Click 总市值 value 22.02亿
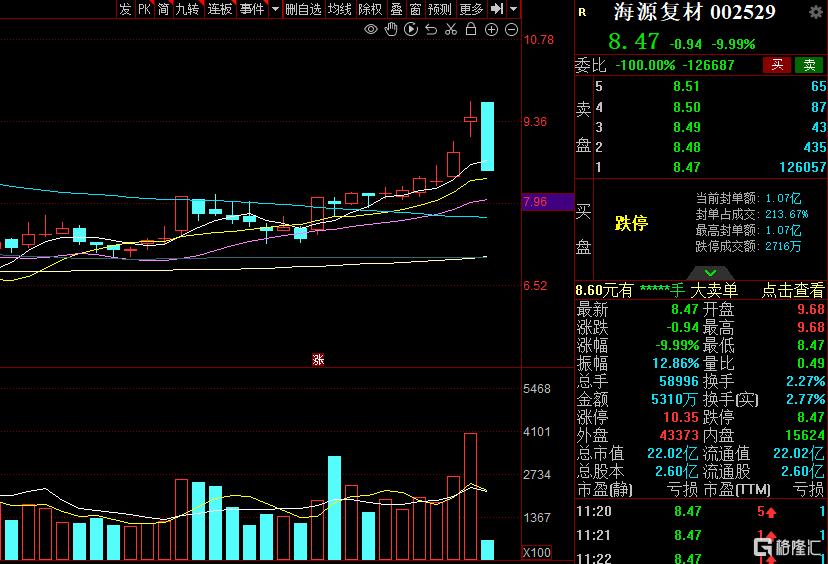Viewport: 828px width, 564px height. [672, 453]
